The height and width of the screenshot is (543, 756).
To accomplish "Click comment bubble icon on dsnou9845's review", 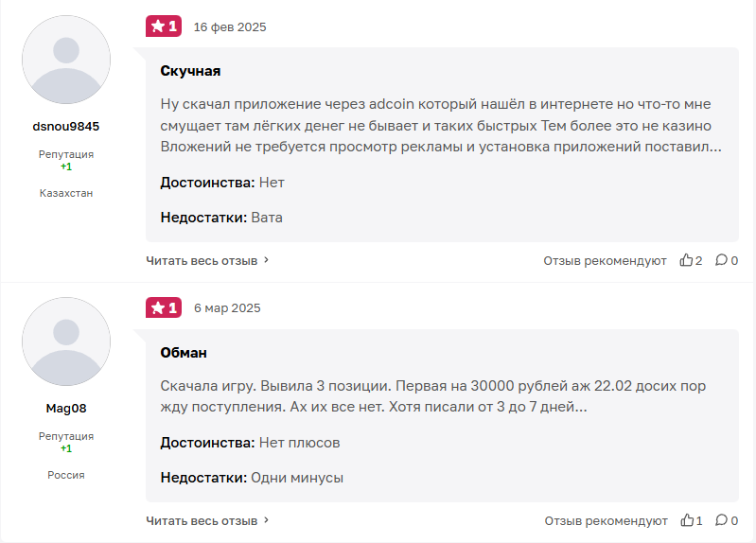I will tap(721, 260).
